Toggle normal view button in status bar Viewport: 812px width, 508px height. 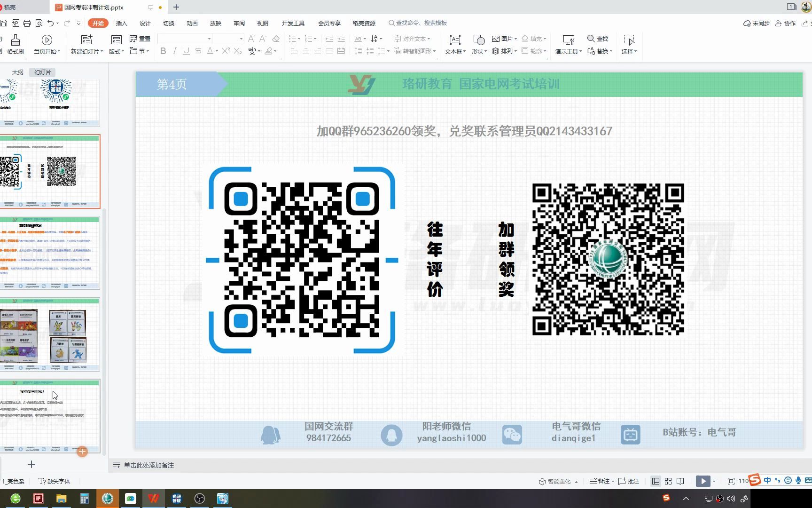tap(656, 481)
